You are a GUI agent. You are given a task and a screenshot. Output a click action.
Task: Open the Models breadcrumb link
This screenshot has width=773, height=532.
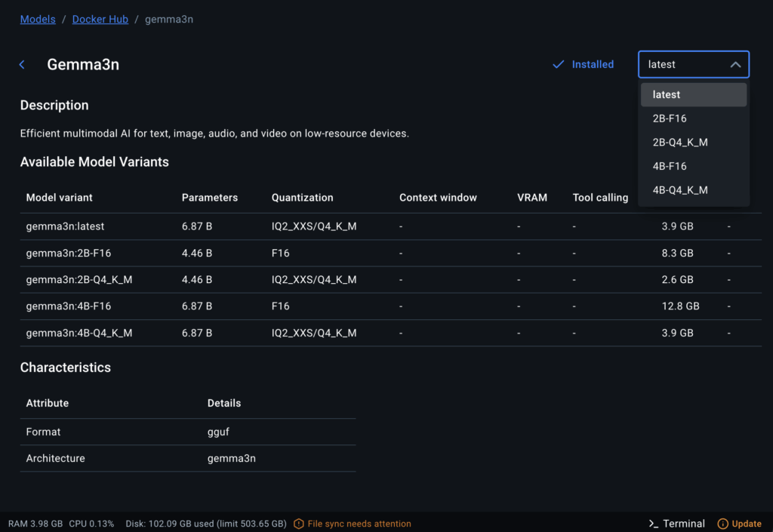pos(38,19)
